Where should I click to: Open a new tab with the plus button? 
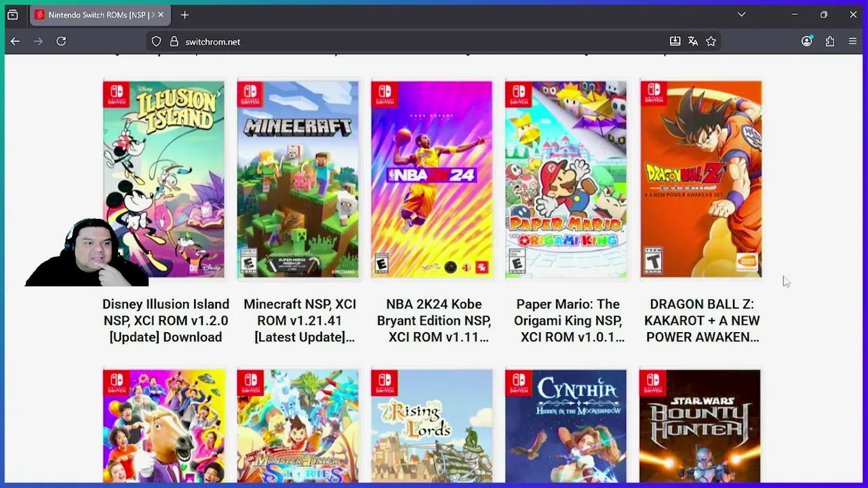pyautogui.click(x=184, y=14)
